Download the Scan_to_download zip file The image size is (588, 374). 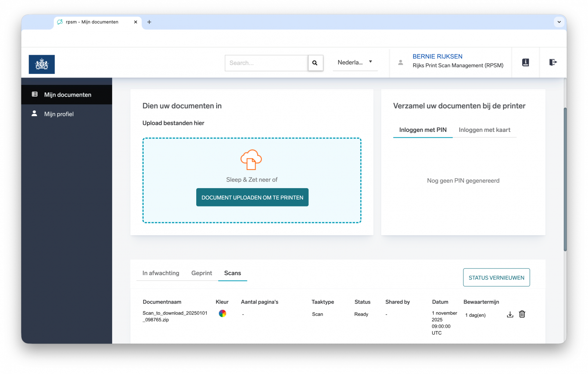click(x=510, y=314)
